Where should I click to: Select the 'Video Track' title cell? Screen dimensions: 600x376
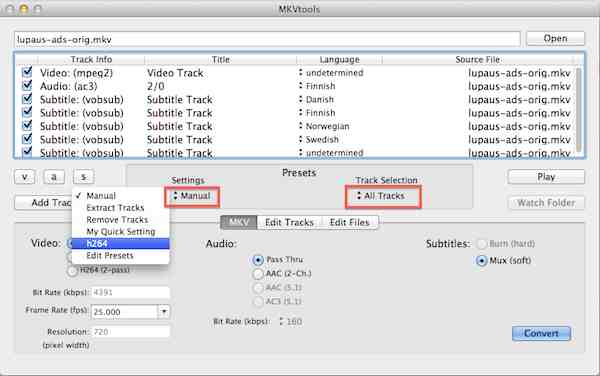(x=175, y=73)
